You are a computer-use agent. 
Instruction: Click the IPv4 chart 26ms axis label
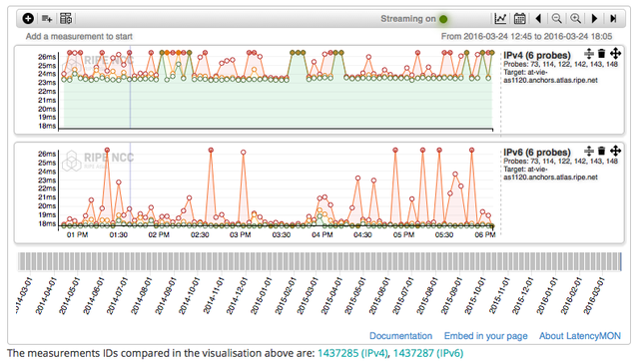click(x=47, y=57)
